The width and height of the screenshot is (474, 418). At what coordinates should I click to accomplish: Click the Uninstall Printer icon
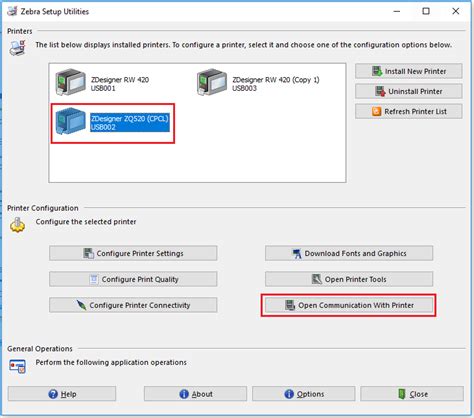380,91
